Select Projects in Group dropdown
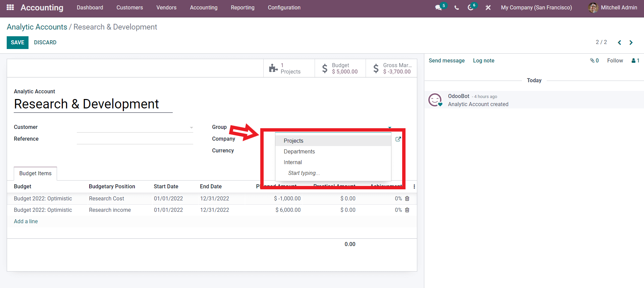Screen dimensions: 644x288 [x=333, y=141]
